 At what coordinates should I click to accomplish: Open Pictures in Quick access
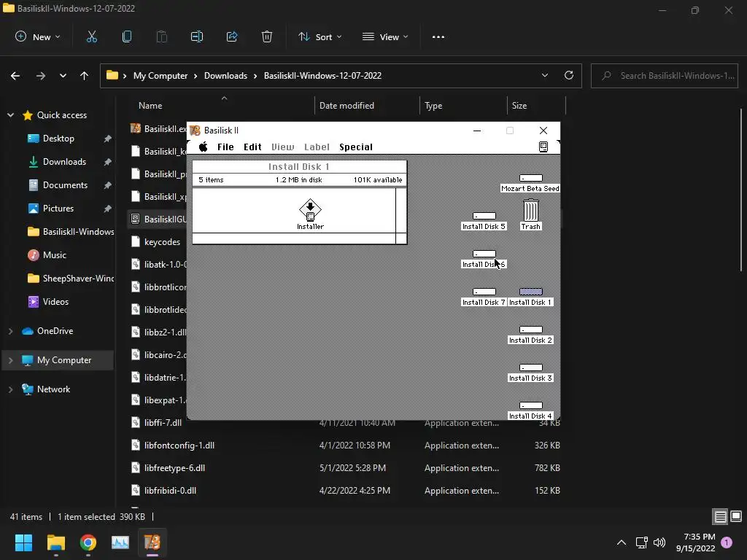click(x=58, y=209)
